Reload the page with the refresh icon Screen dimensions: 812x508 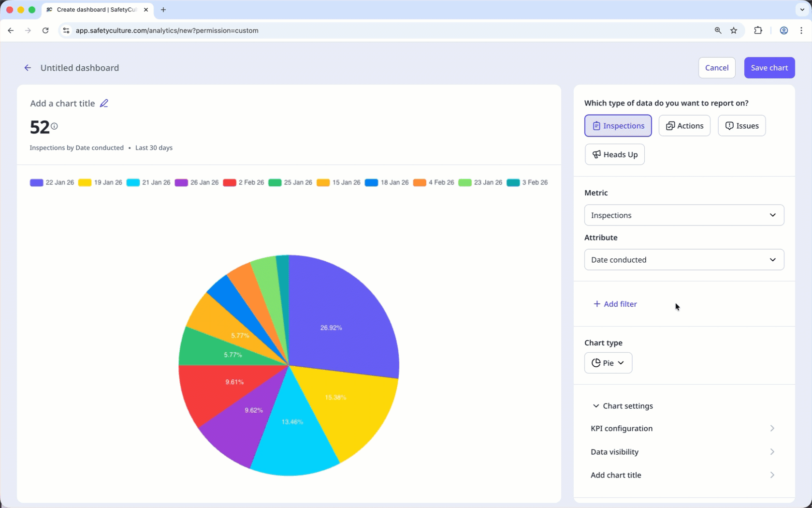pos(45,30)
